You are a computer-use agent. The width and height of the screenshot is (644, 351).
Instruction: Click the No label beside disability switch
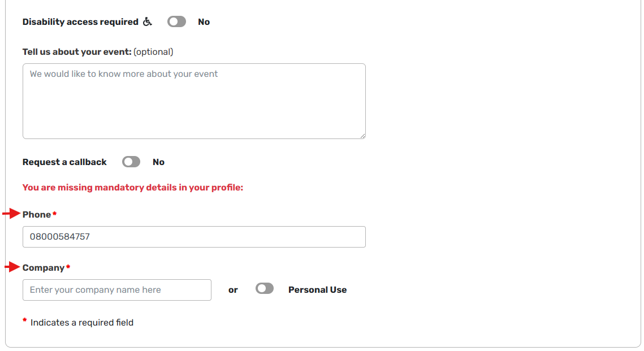coord(204,22)
